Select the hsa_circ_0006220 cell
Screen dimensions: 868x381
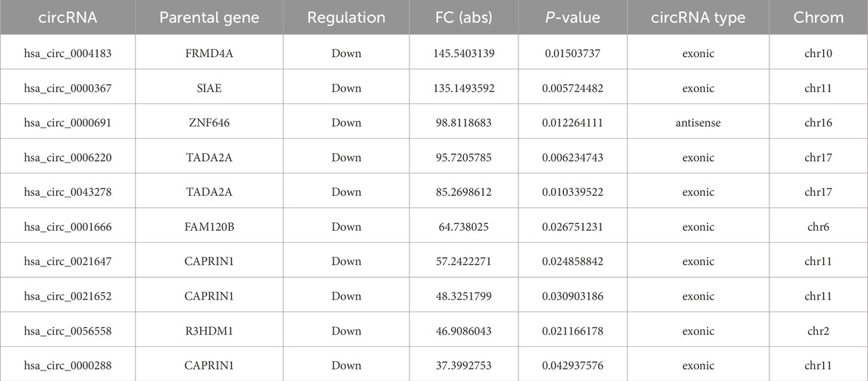coord(67,158)
